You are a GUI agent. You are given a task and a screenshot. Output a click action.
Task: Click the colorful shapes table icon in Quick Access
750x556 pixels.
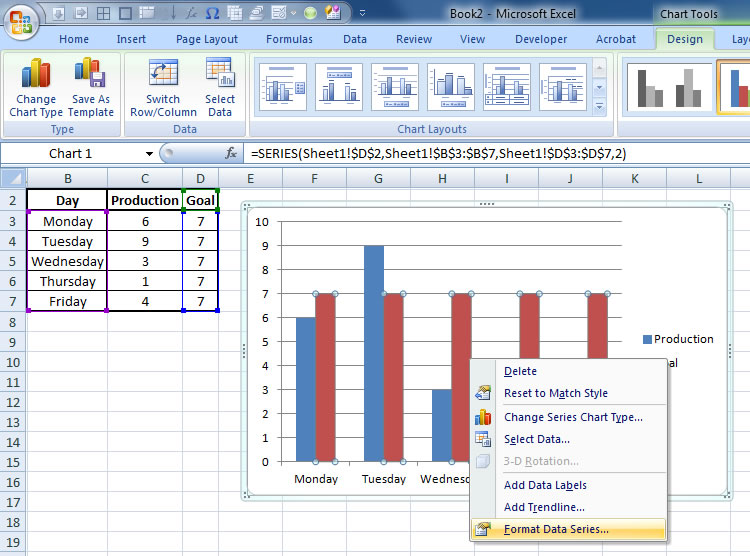(332, 13)
